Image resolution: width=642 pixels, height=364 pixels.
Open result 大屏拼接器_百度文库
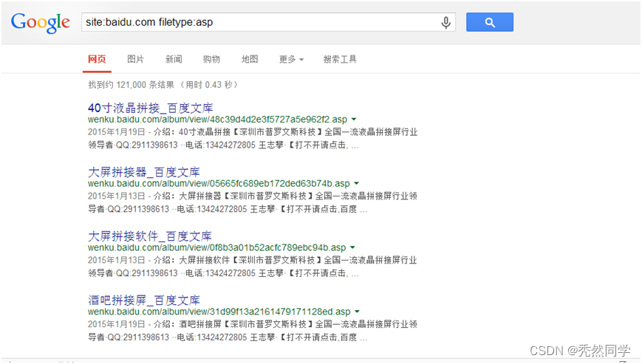pos(144,172)
